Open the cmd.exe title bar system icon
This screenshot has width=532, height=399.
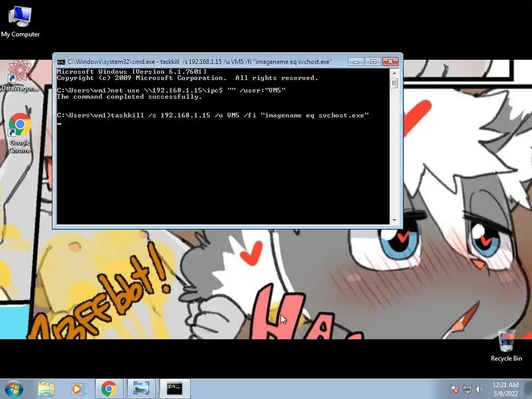tap(61, 62)
